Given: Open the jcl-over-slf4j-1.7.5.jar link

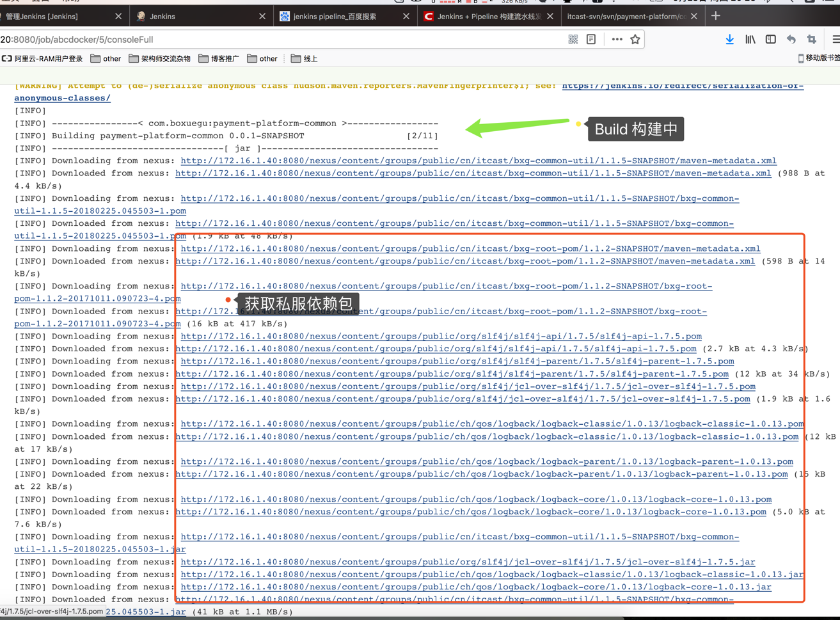Looking at the screenshot, I should pyautogui.click(x=468, y=562).
